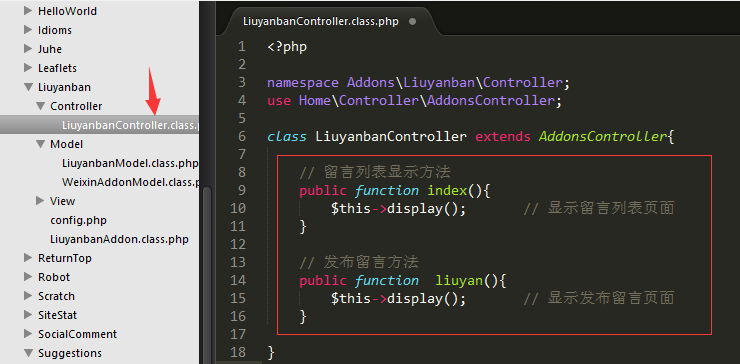Click the namespace keyword on line 3

click(x=303, y=83)
